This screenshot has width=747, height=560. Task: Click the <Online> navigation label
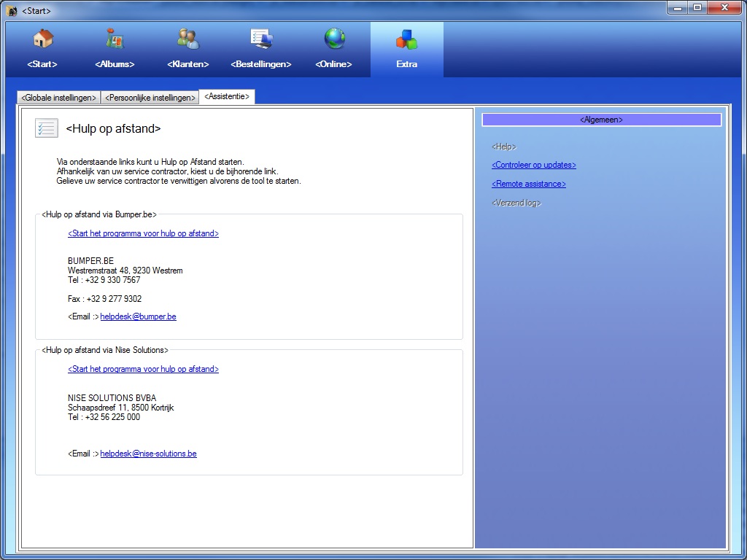pyautogui.click(x=333, y=64)
